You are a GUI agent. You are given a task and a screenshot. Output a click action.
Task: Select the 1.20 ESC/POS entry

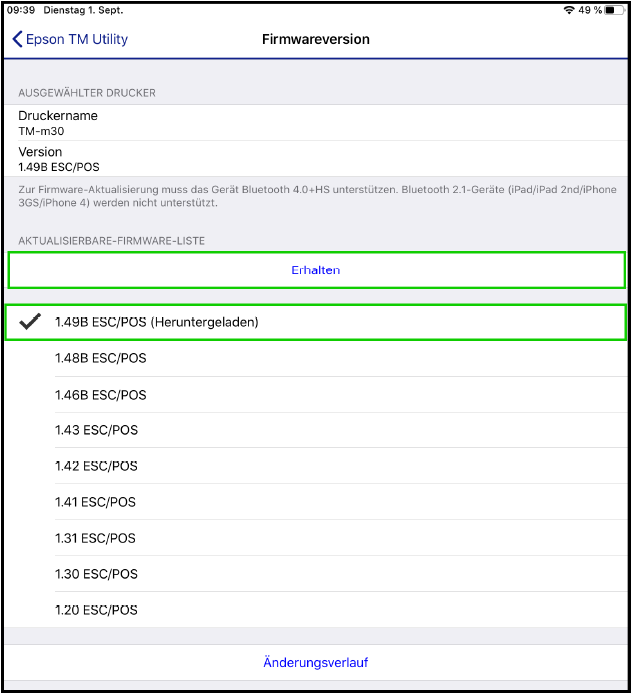tap(316, 610)
